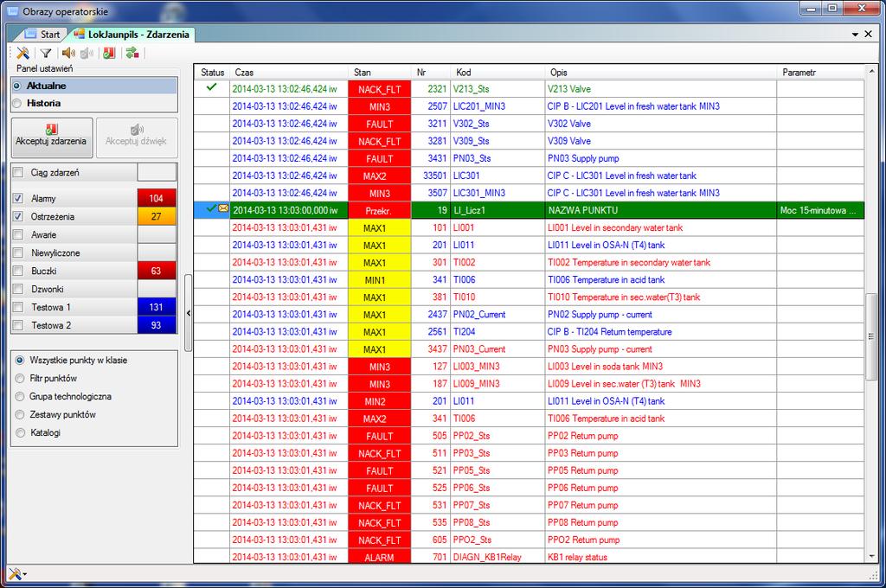The width and height of the screenshot is (886, 588).
Task: Enable the Buczki checkbox
Action: 18,271
